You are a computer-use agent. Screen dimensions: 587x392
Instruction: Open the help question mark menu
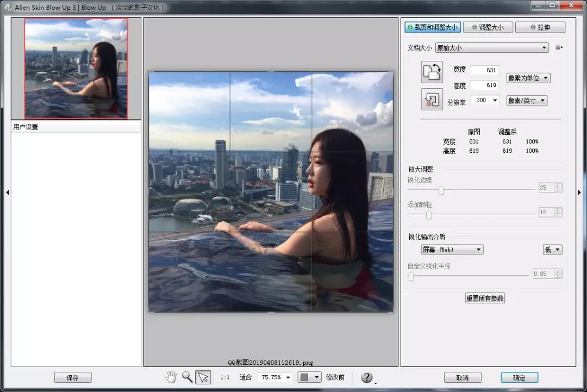tap(367, 377)
